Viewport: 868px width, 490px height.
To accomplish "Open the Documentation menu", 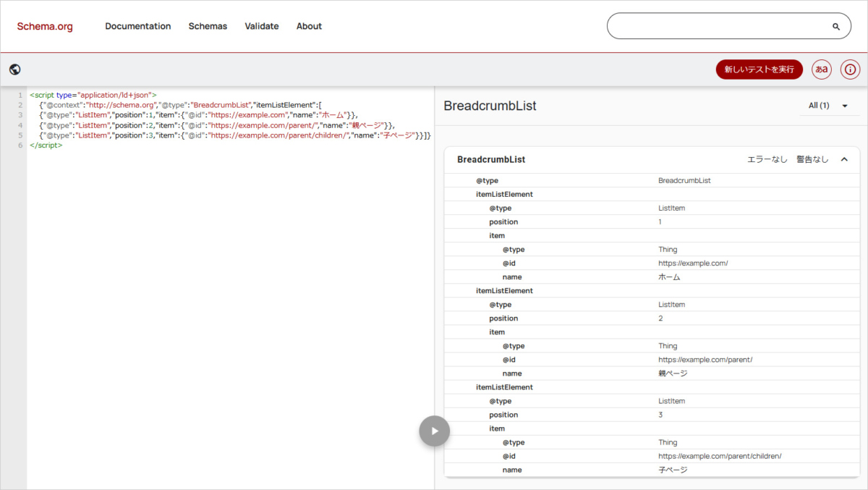I will click(138, 26).
